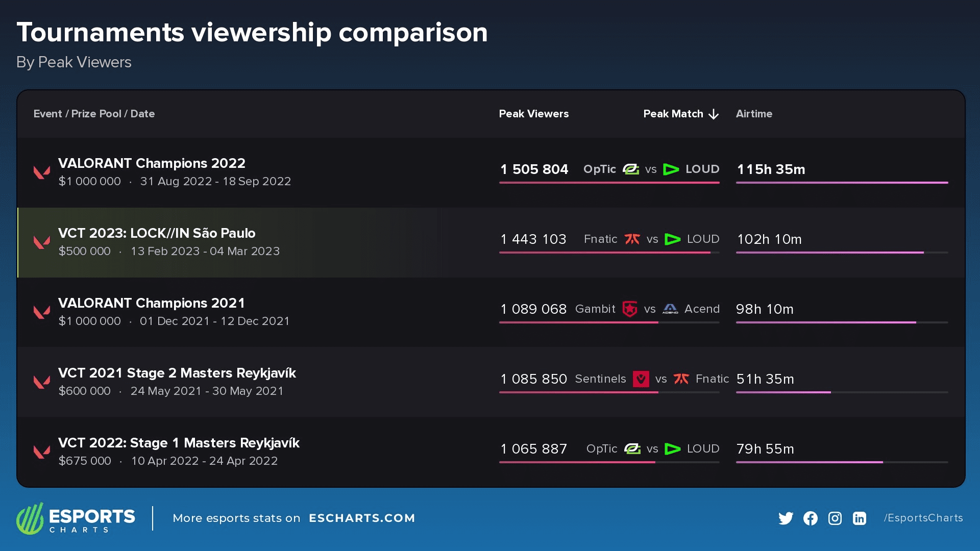Click Gambit team logo in peak match
The image size is (980, 551).
point(630,309)
